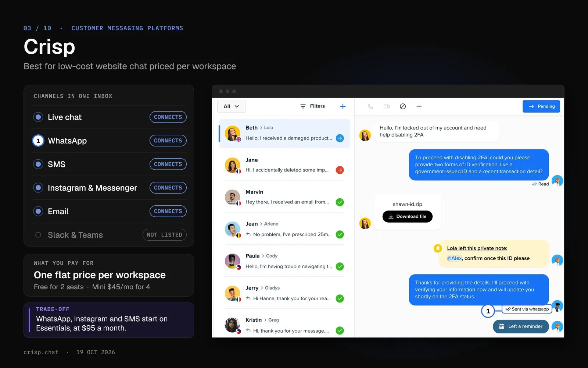Select the Email radio button
Screen dimensions: 588x368
point(38,211)
